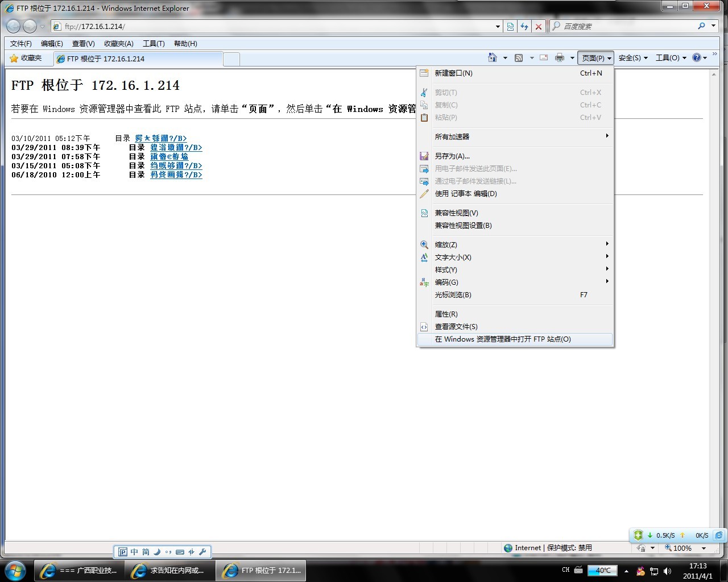
Task: Click the read mail envelope icon
Action: pos(544,57)
